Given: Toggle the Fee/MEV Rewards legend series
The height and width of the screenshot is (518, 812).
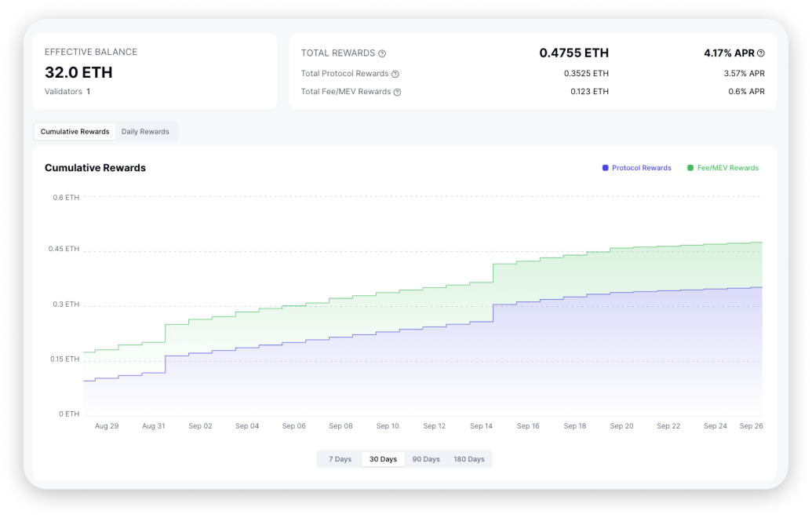Looking at the screenshot, I should [x=727, y=168].
